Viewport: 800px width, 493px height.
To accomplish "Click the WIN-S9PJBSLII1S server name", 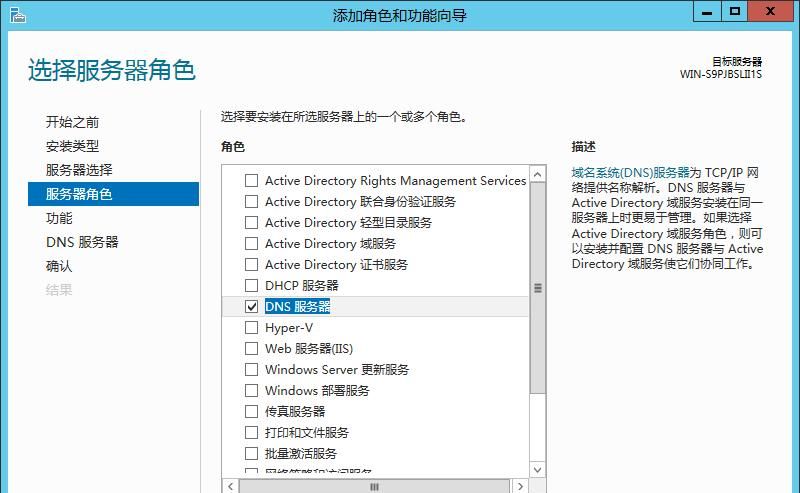I will tap(720, 75).
